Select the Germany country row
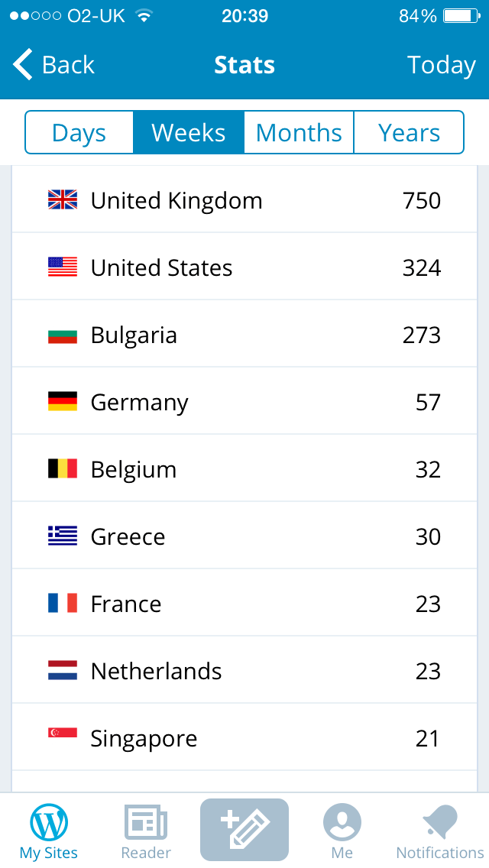Screen dimensions: 489x868 point(244,402)
